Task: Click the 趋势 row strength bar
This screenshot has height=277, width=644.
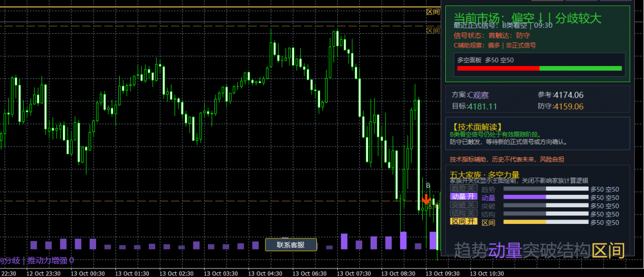Action: click(546, 189)
